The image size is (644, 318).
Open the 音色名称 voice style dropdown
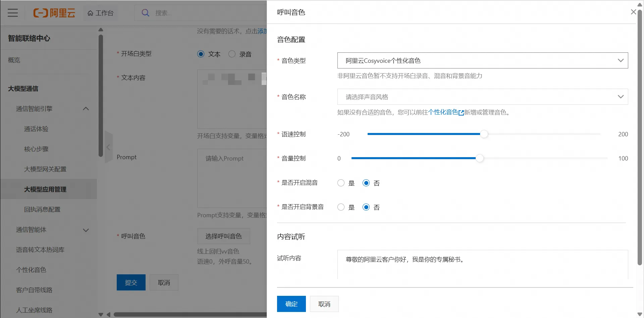point(482,97)
